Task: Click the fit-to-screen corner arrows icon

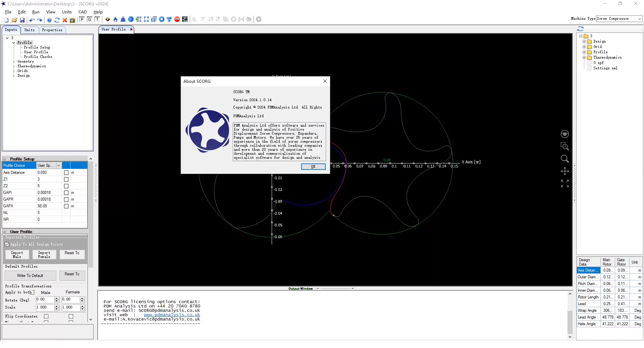Action: pos(565,184)
